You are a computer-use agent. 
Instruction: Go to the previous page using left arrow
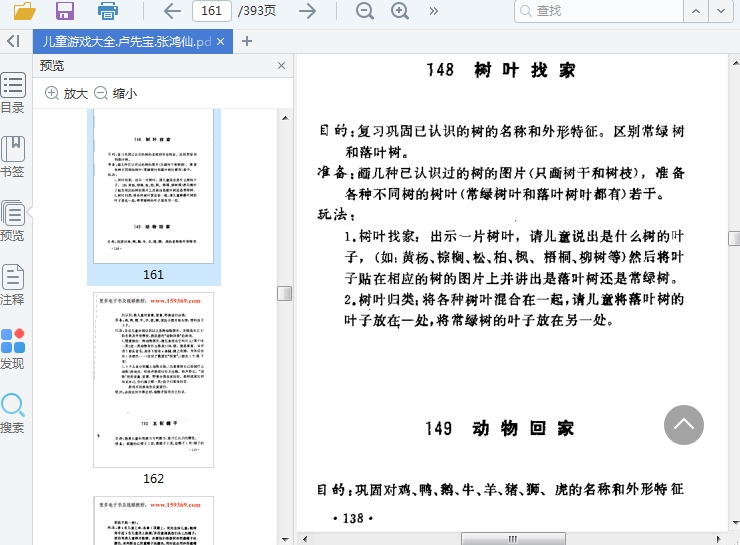[x=172, y=11]
